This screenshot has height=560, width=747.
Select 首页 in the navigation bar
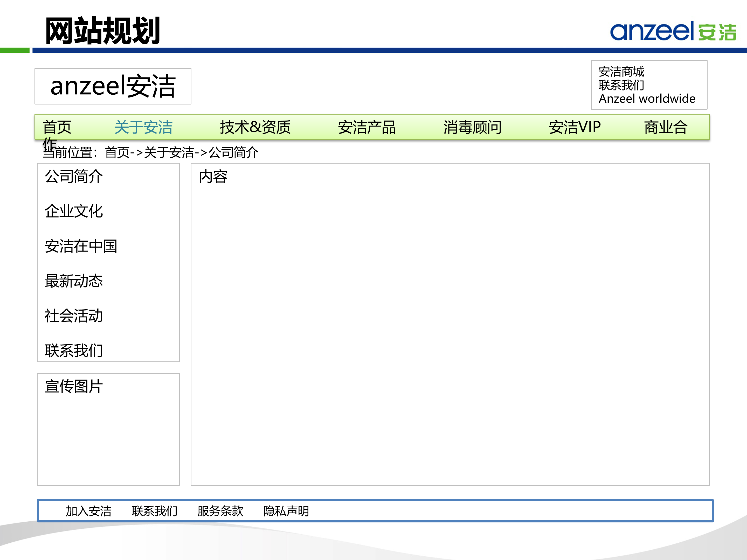57,127
